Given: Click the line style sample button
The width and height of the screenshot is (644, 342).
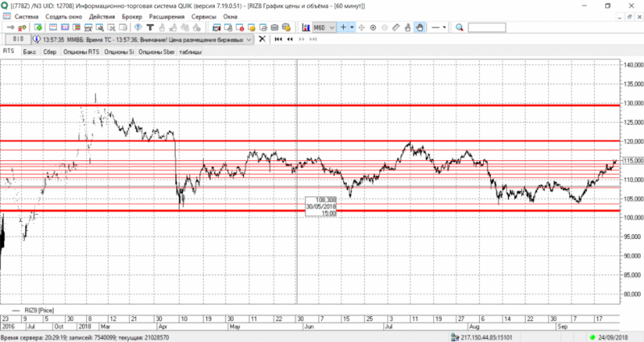Looking at the screenshot, I should click(436, 27).
